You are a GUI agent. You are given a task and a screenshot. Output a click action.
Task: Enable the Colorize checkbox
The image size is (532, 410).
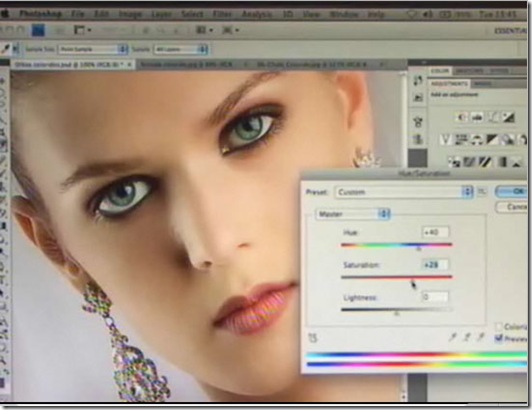[498, 327]
